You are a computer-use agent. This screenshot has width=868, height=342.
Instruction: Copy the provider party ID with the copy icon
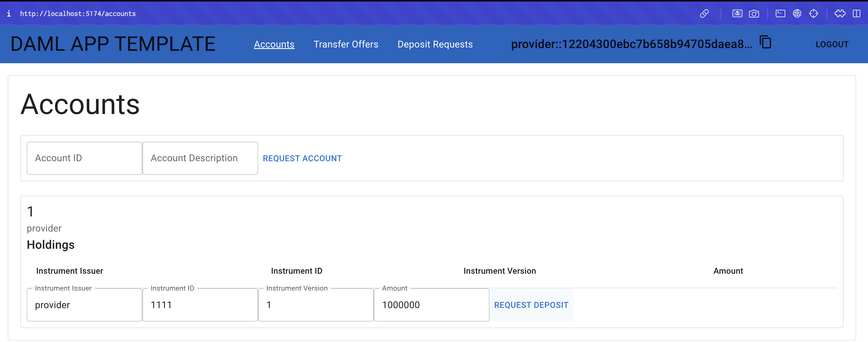coord(765,42)
